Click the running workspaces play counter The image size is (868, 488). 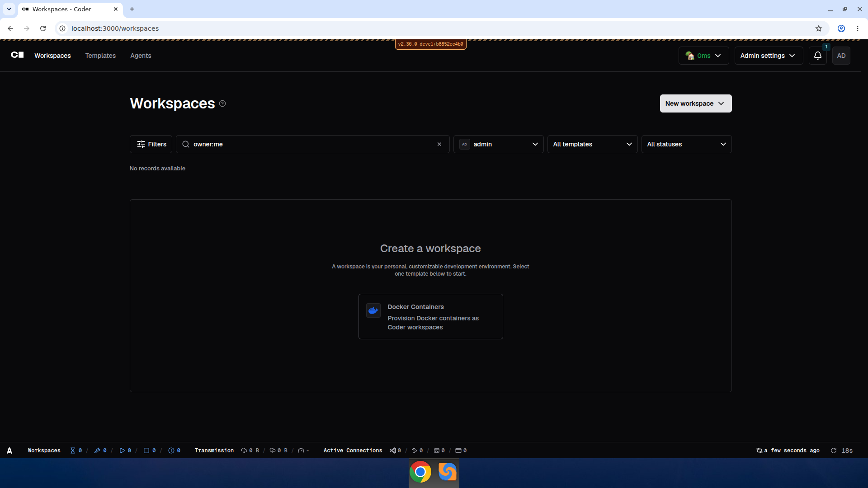click(125, 450)
